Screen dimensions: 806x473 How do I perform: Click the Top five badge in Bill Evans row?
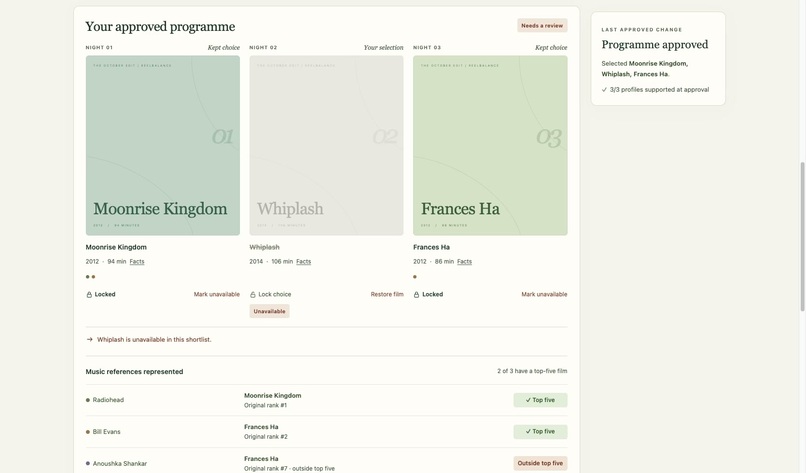coord(540,432)
